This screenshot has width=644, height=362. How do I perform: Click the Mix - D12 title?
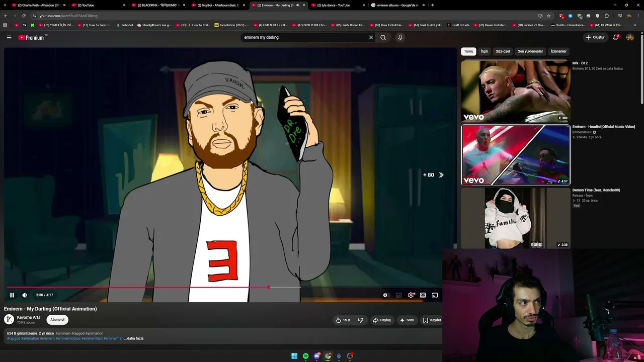pos(580,63)
